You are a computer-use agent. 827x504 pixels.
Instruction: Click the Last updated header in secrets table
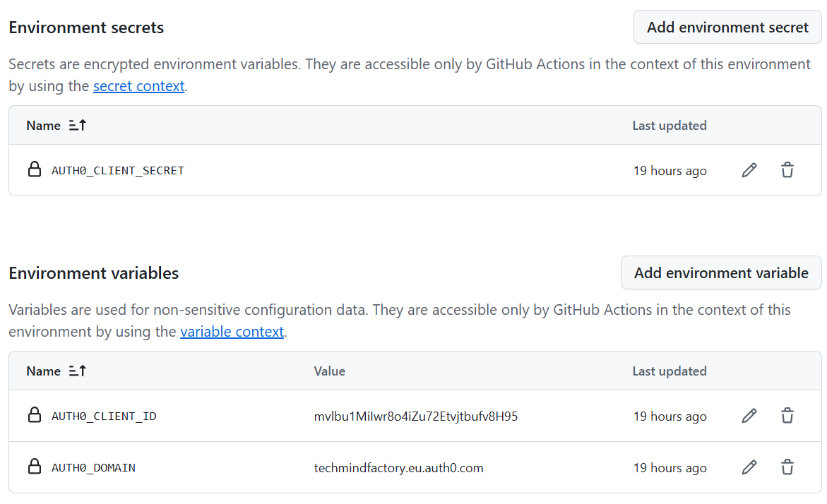670,125
